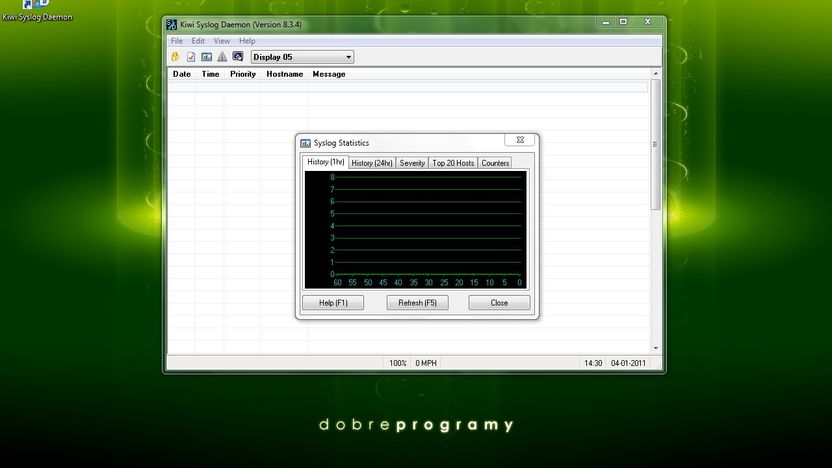Maximize the Kiwi Syslog Daemon window

623,22
